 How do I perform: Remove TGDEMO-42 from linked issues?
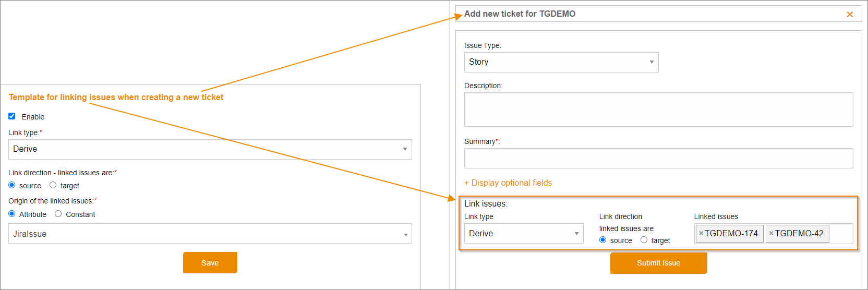click(x=771, y=234)
